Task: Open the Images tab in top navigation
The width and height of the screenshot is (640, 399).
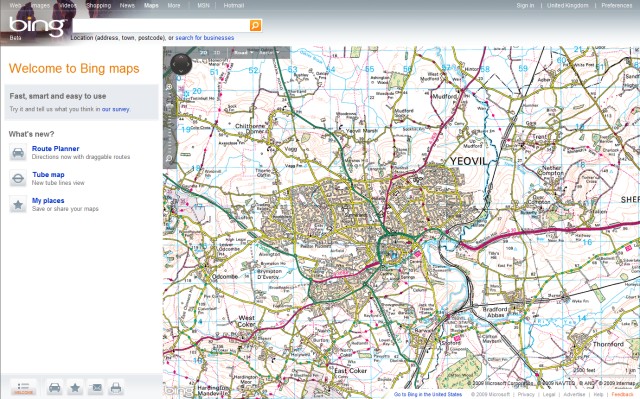Action: point(40,5)
